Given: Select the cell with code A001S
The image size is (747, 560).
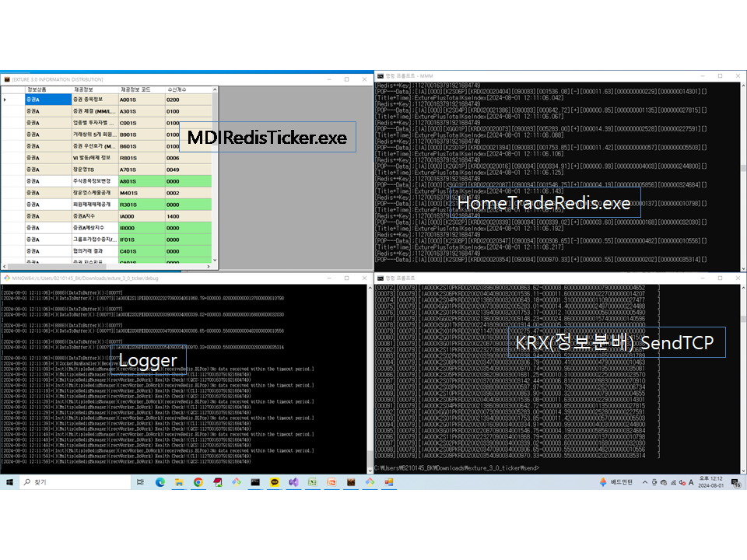Looking at the screenshot, I should 142,100.
